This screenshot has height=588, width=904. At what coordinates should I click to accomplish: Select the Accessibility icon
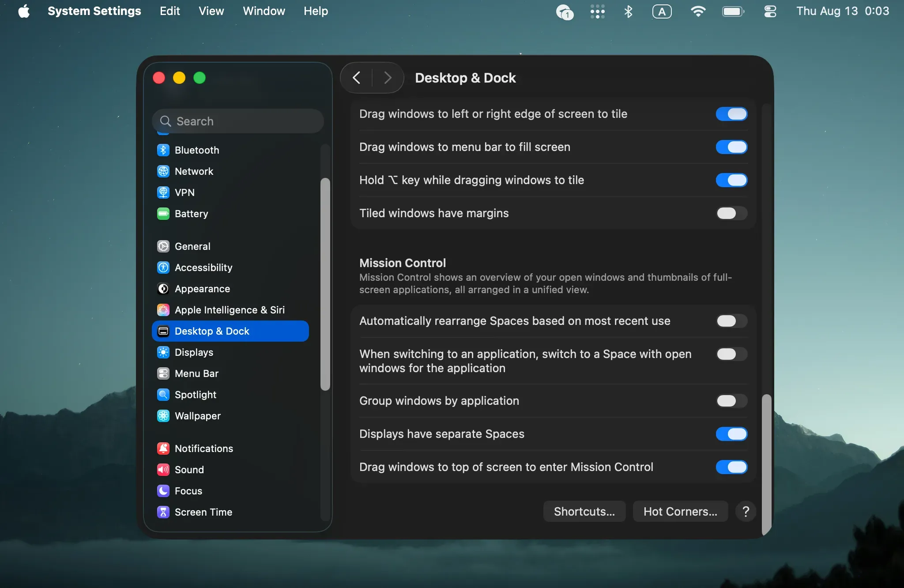click(x=163, y=268)
